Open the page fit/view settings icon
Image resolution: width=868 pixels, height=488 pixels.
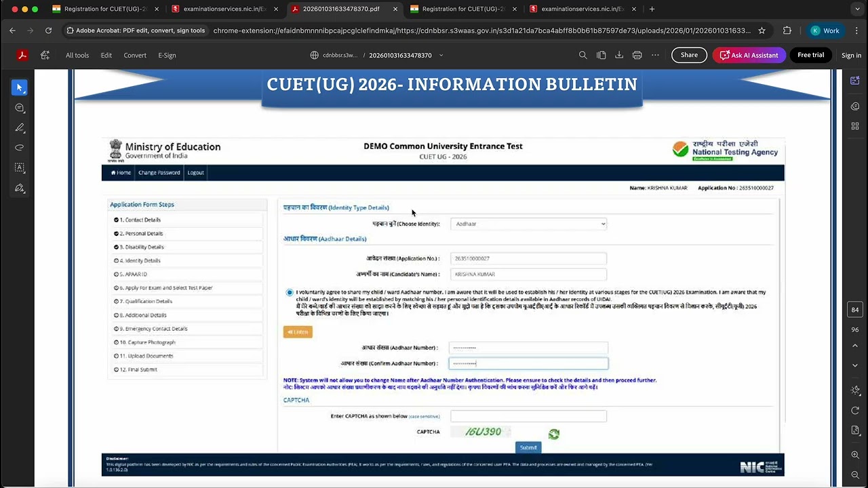(855, 430)
